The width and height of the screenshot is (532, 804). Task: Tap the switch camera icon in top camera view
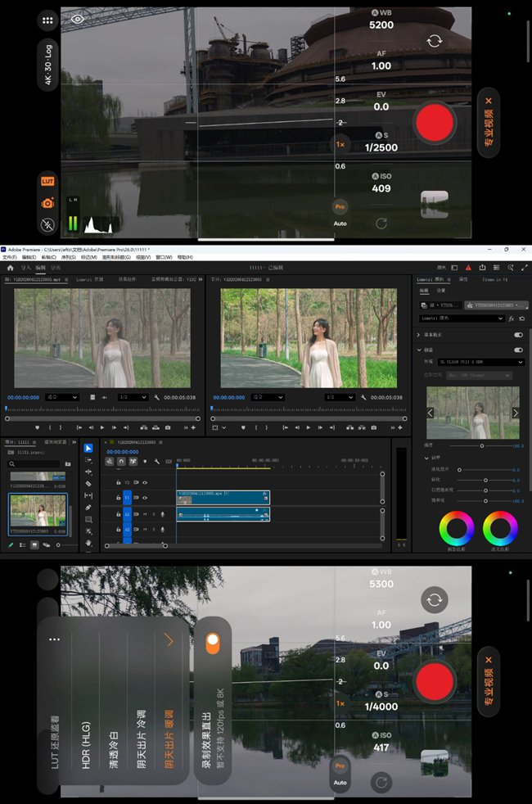(434, 41)
